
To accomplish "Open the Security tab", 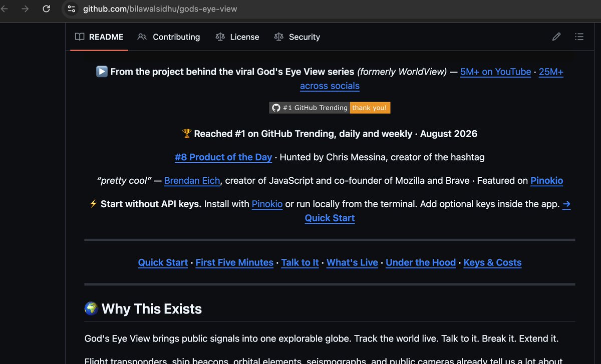I will [297, 37].
